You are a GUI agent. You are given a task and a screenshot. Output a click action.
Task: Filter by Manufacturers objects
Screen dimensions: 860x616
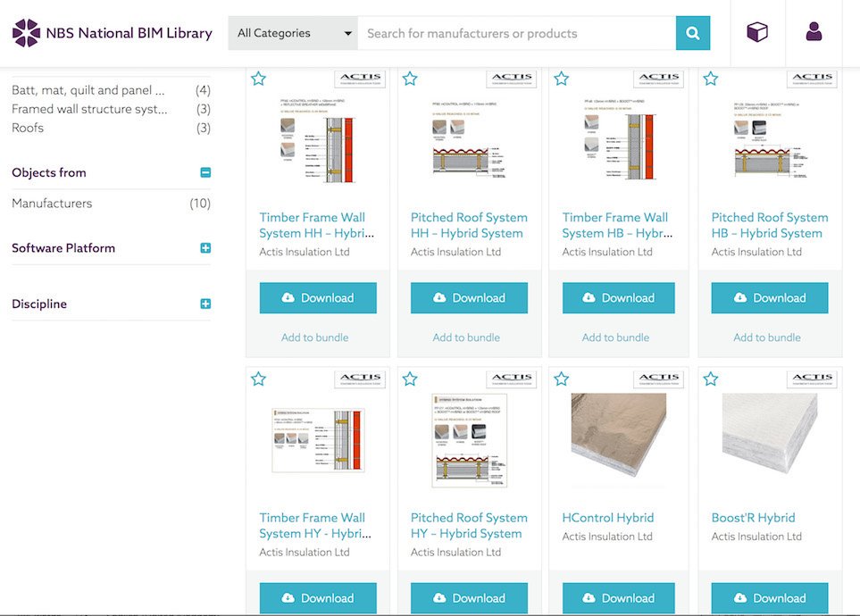[111, 203]
